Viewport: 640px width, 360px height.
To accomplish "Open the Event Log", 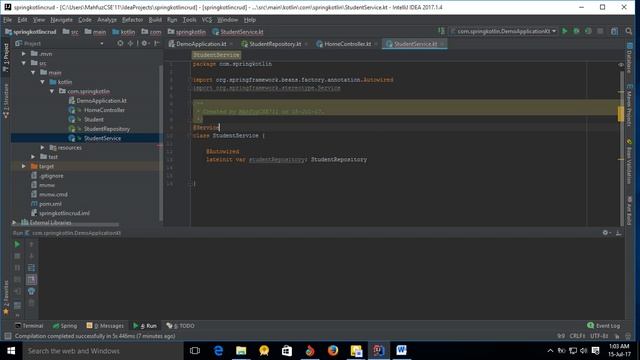I will 603,325.
